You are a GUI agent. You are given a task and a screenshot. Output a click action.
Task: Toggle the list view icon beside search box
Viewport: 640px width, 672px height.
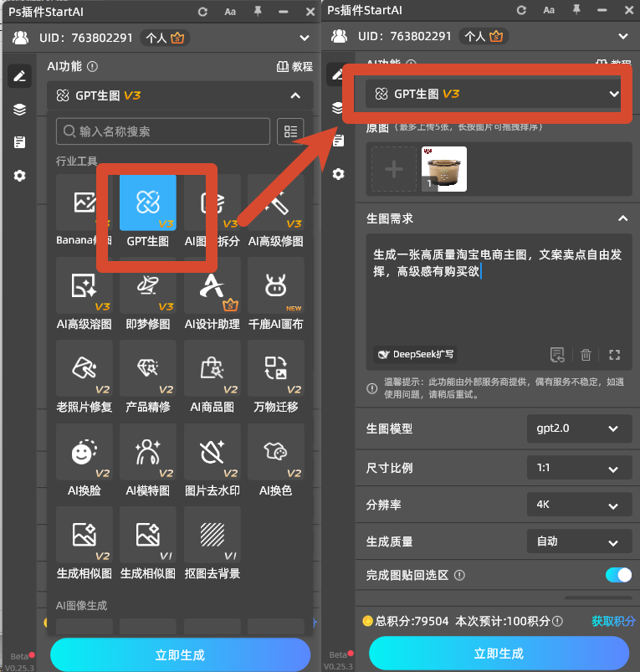coord(290,131)
